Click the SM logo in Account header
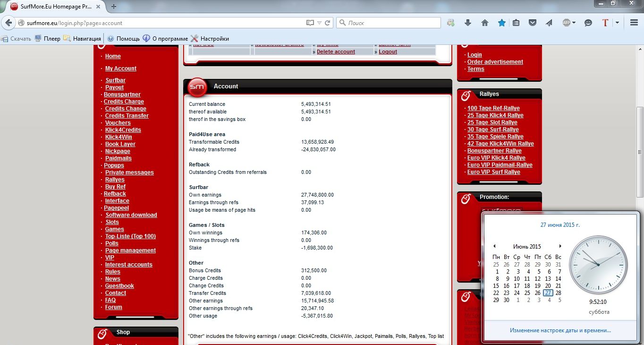Viewport: 644px width, 345px height. 197,87
